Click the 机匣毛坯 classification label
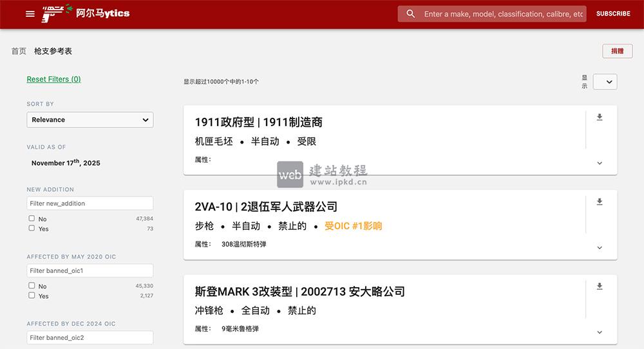 (x=214, y=141)
